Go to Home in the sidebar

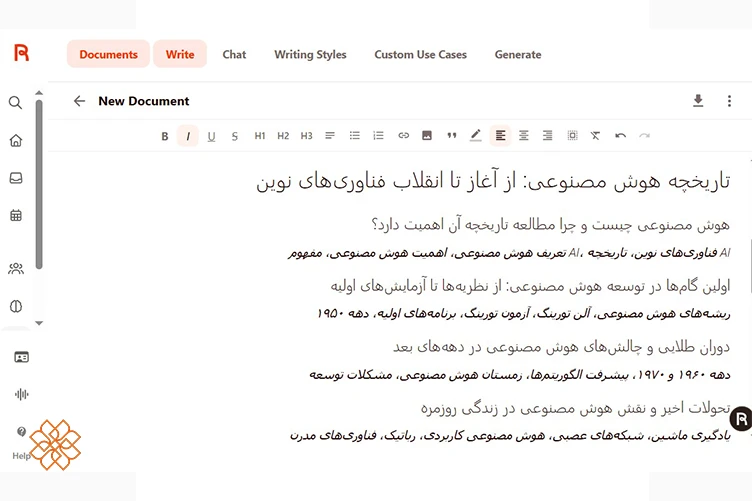[x=16, y=140]
